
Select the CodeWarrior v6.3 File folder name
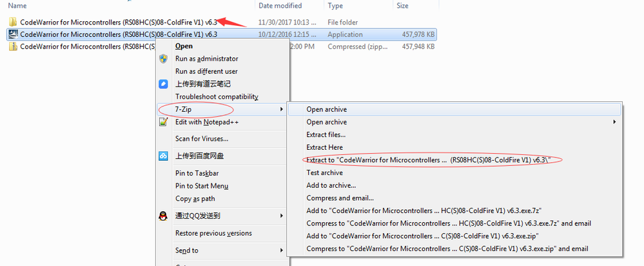[119, 22]
